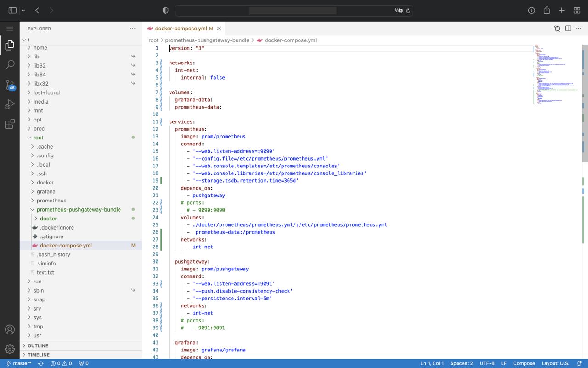The width and height of the screenshot is (588, 368).
Task: Change encoding via UTF-8 status item
Action: point(487,363)
